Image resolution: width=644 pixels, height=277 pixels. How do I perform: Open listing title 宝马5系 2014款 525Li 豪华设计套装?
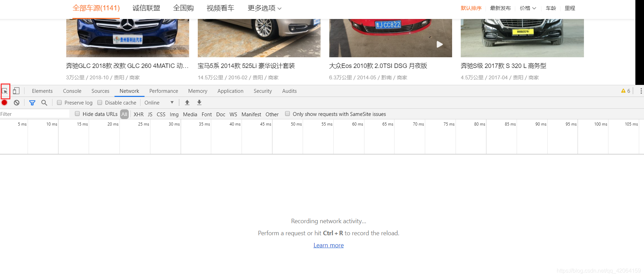point(246,66)
